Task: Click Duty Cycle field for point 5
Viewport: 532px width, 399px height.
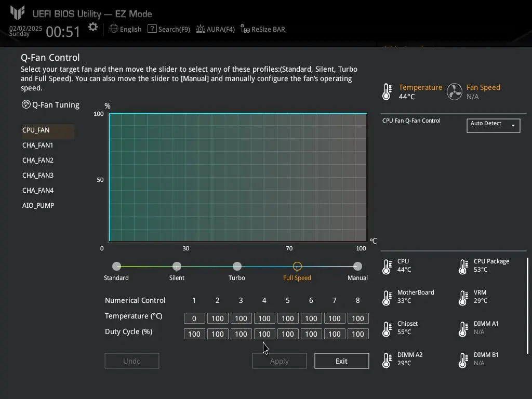Action: pos(288,334)
